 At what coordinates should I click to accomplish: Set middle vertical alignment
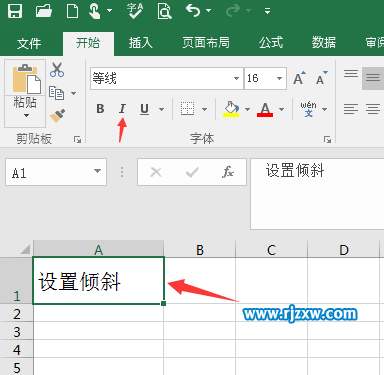point(373,78)
